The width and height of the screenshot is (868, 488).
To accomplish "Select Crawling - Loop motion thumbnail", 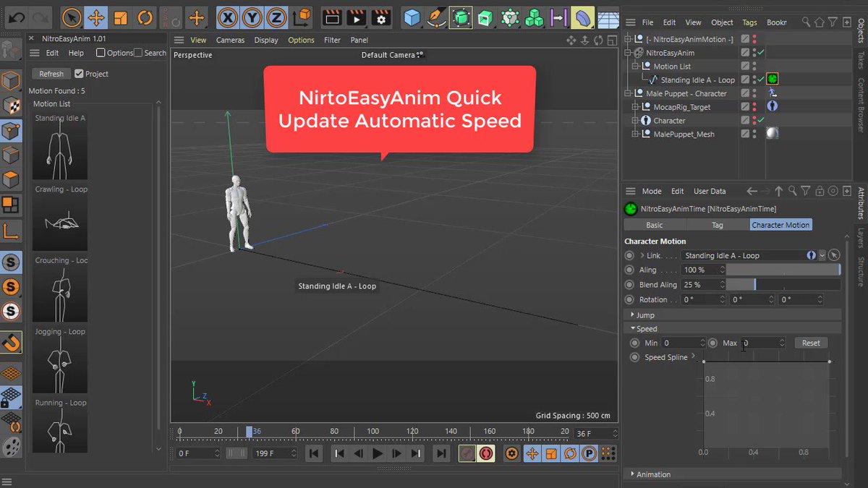I will (60, 223).
